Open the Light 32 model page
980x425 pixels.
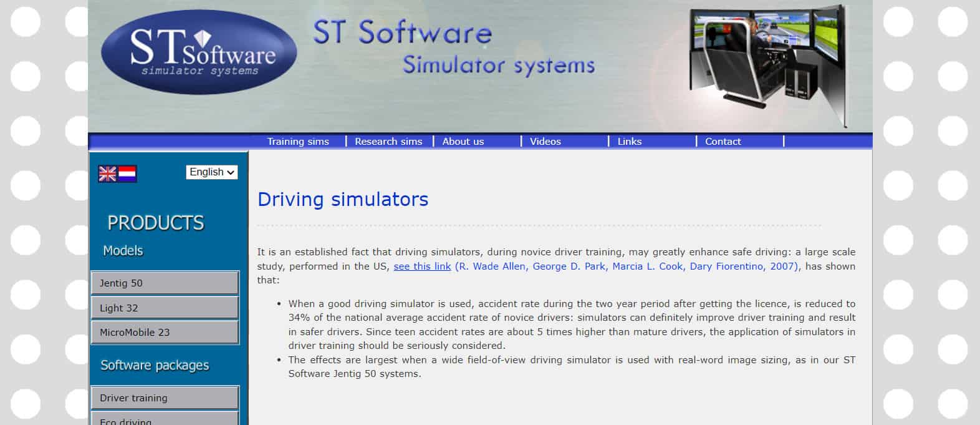click(x=165, y=308)
